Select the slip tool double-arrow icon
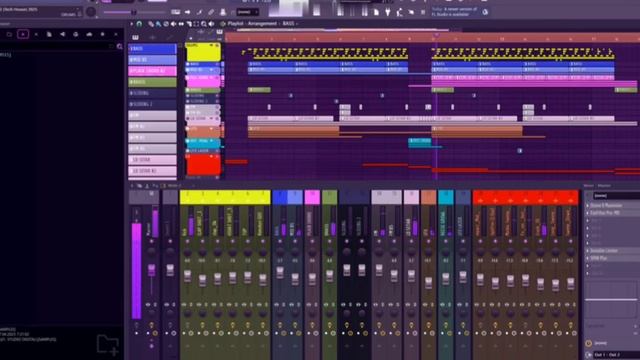This screenshot has height=360, width=640. 181,24
